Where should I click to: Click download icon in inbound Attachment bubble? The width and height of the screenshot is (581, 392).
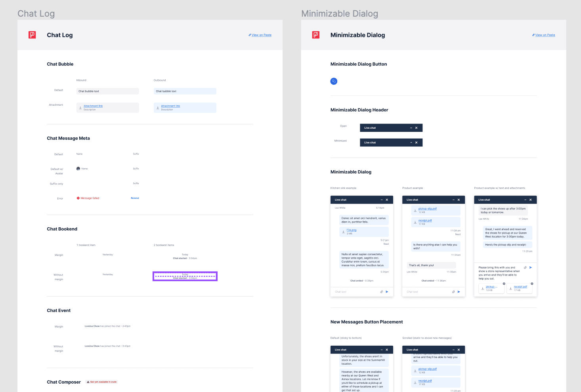click(80, 108)
